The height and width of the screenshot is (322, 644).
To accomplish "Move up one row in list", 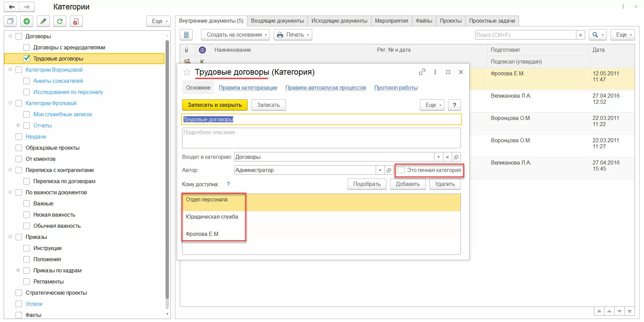I will (x=609, y=311).
